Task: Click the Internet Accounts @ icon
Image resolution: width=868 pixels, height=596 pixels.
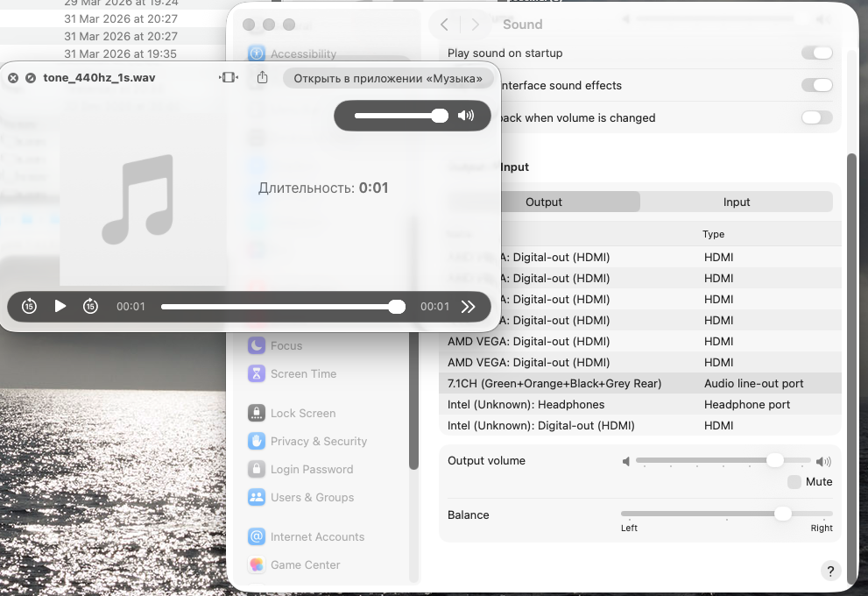Action: pos(257,536)
